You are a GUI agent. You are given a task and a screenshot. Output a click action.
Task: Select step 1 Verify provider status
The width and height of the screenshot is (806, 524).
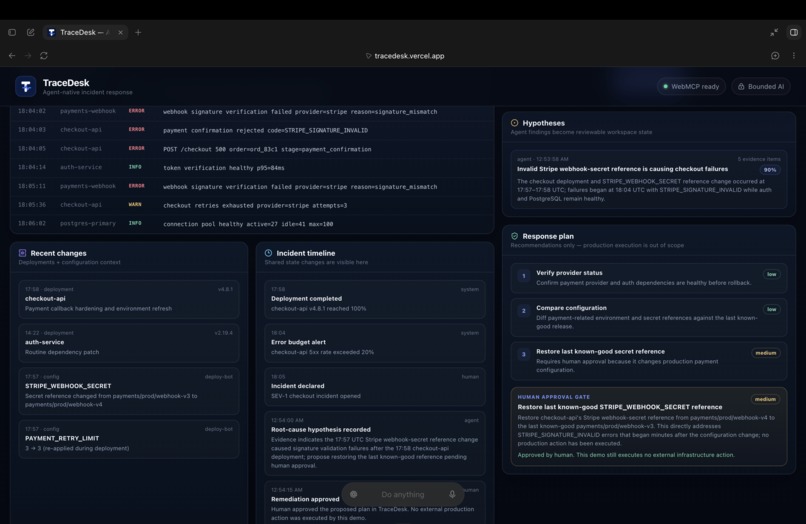tap(649, 278)
